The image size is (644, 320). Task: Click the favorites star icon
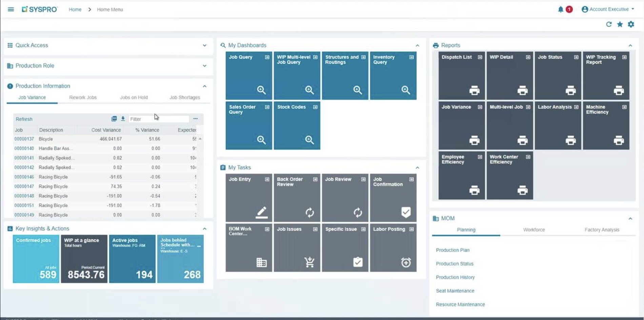[x=620, y=24]
